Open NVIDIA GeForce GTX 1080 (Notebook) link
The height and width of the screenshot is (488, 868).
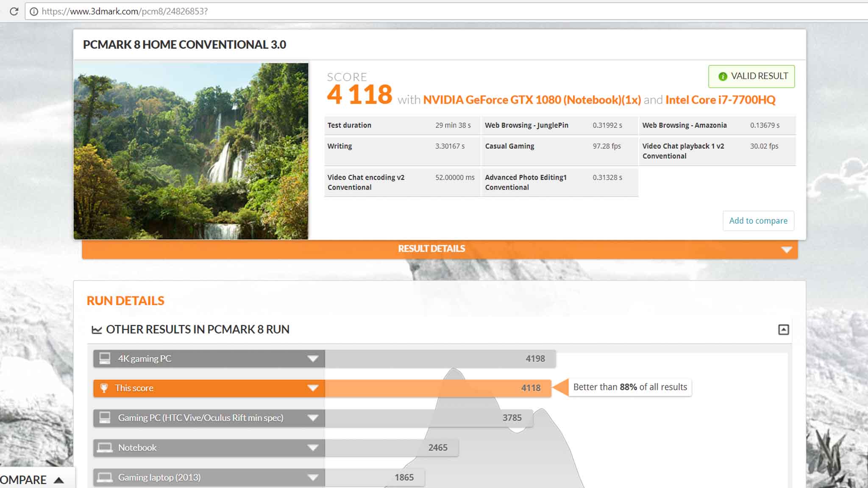pyautogui.click(x=532, y=100)
